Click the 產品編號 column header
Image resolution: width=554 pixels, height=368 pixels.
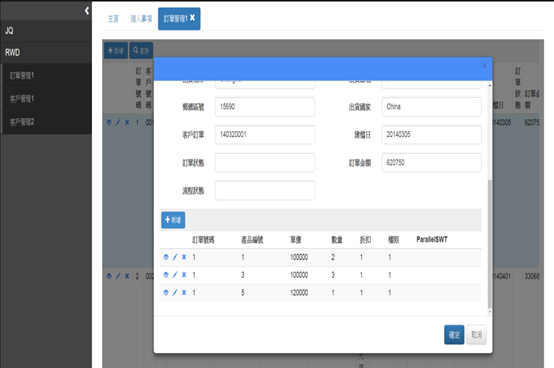(x=252, y=240)
